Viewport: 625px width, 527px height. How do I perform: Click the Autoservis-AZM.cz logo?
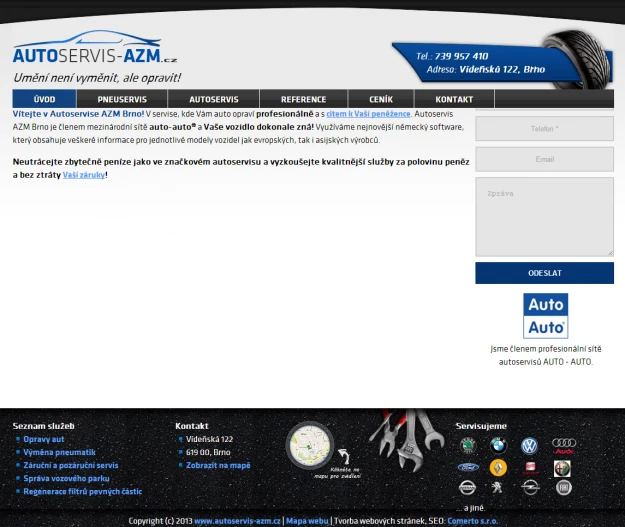point(95,48)
